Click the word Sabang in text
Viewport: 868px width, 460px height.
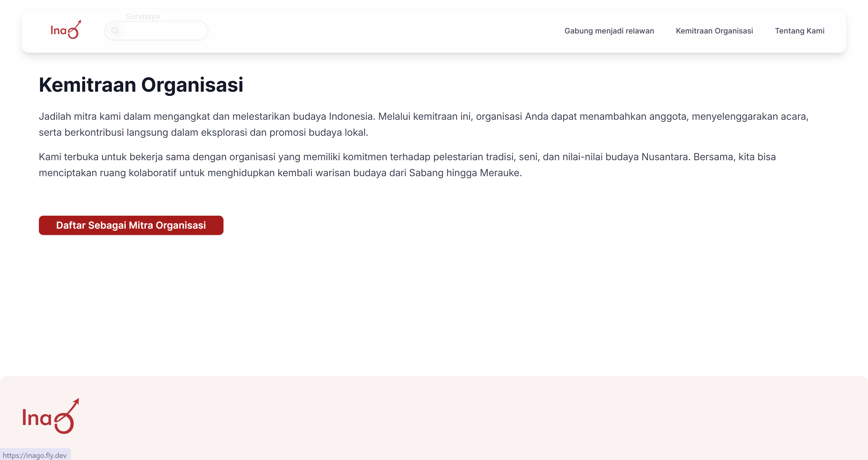[426, 173]
